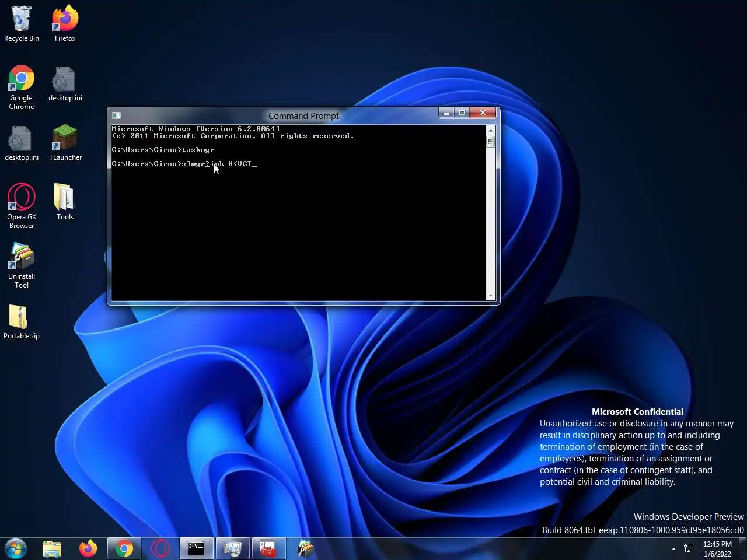Image resolution: width=747 pixels, height=560 pixels.
Task: Close the Command Prompt window
Action: (483, 113)
